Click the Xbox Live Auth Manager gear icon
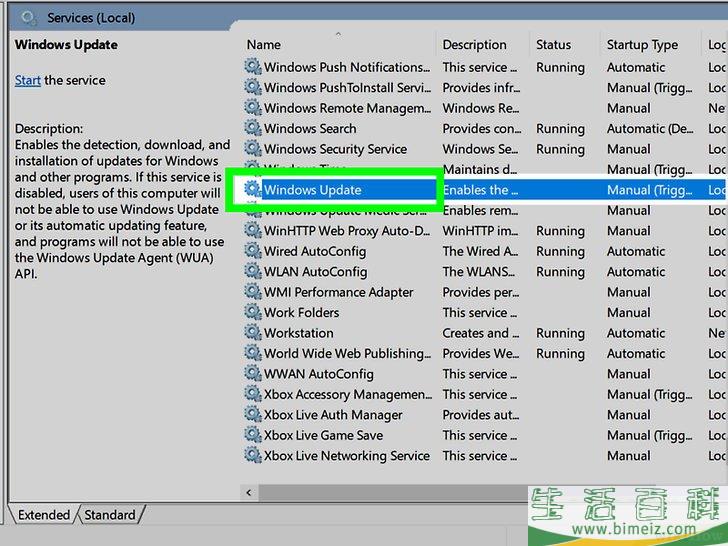 point(253,414)
